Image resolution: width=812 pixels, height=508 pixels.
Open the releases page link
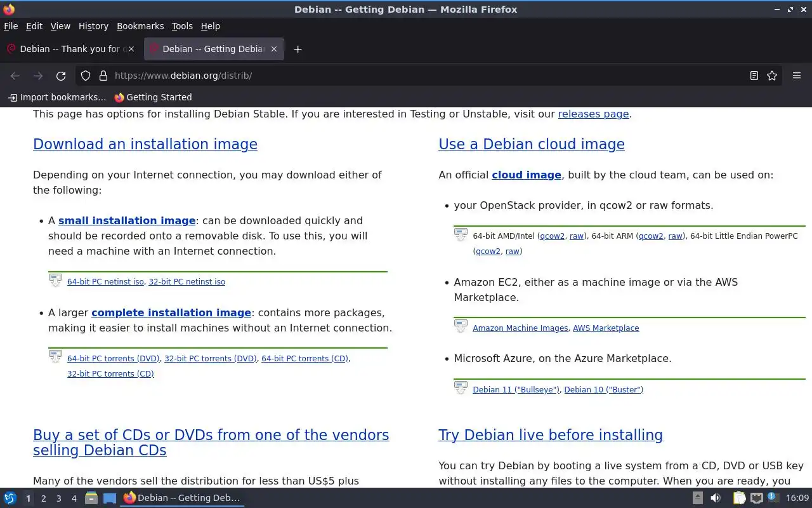[593, 114]
